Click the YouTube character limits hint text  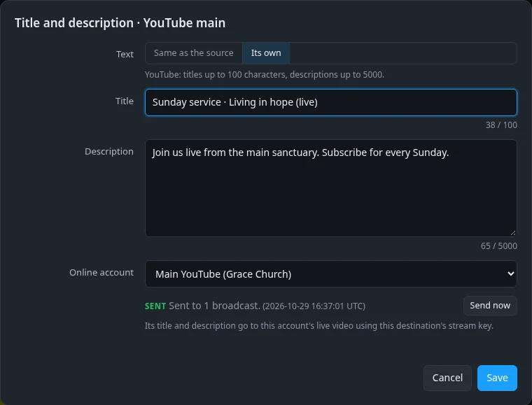point(265,75)
